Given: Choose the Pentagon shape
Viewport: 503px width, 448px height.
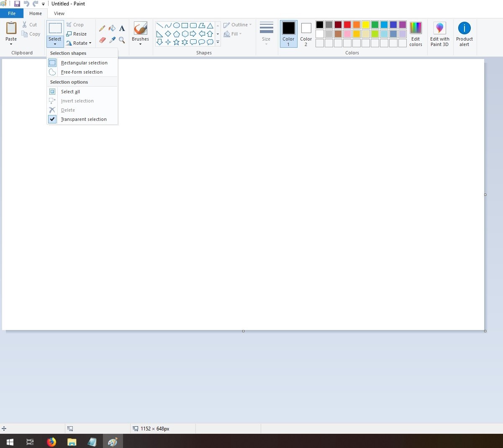Looking at the screenshot, I should [x=176, y=34].
